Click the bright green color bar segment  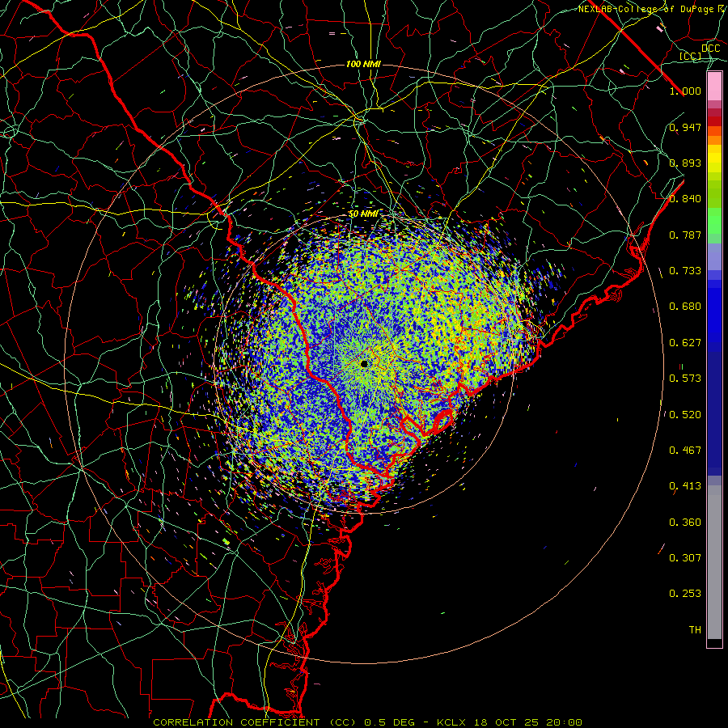tap(714, 221)
